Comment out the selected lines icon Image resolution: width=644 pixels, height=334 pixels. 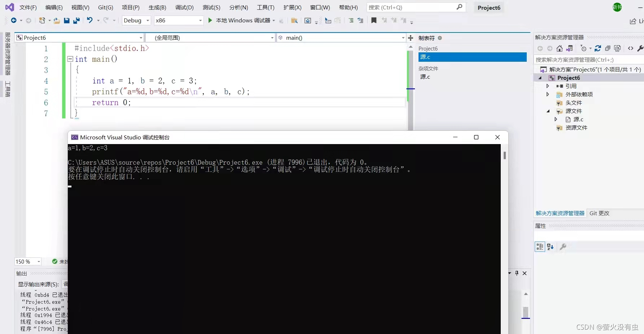click(351, 21)
